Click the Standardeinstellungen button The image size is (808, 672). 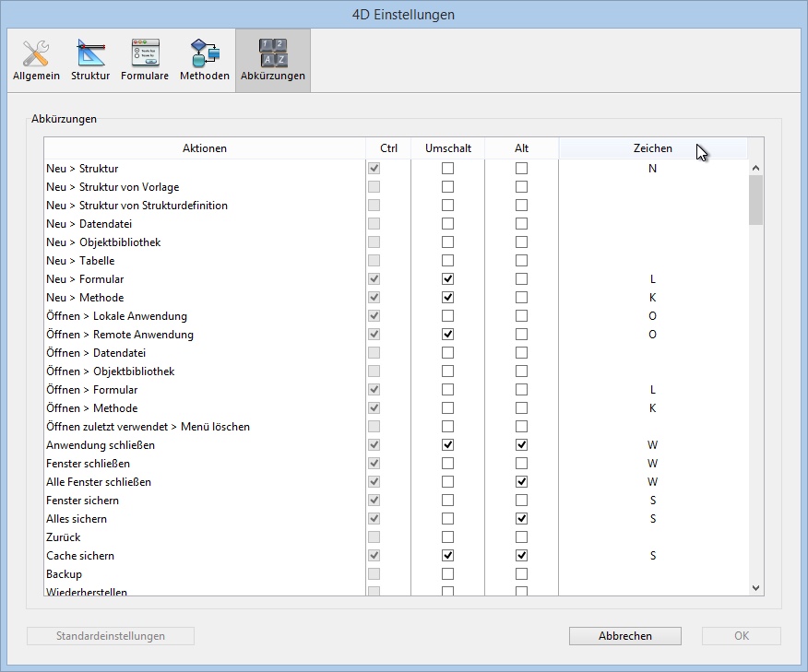coord(111,636)
